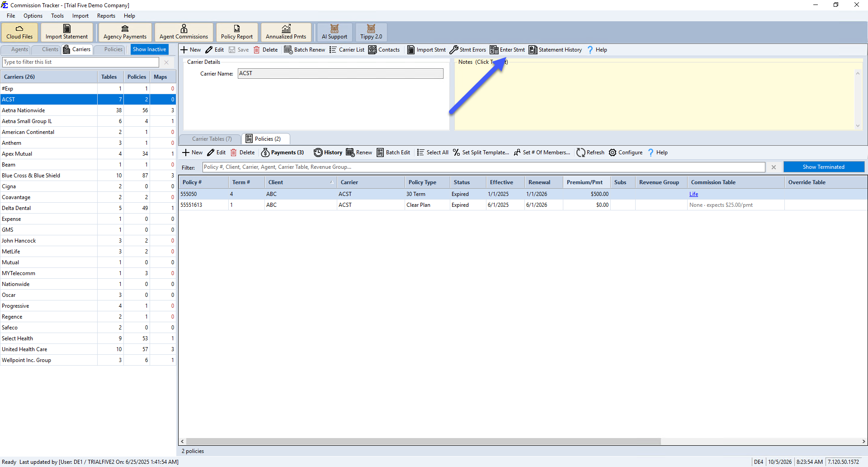This screenshot has height=467, width=868.
Task: Open Agency Payments
Action: coord(125,32)
